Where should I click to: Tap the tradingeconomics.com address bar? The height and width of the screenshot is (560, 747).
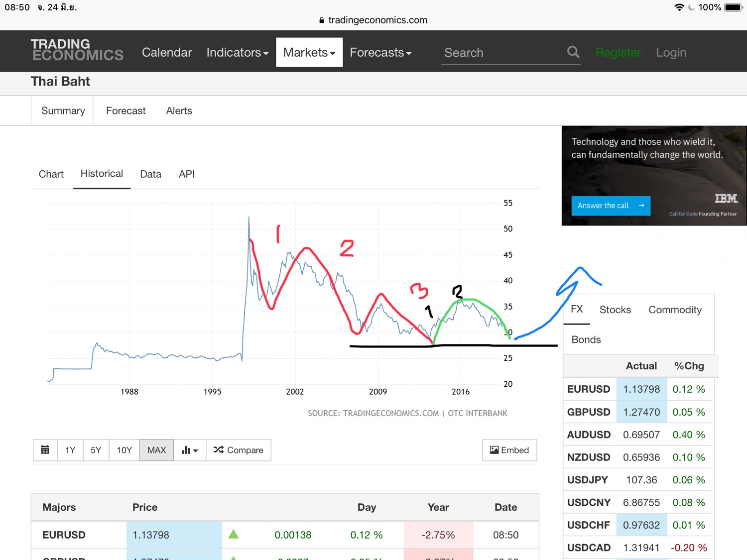[x=373, y=20]
